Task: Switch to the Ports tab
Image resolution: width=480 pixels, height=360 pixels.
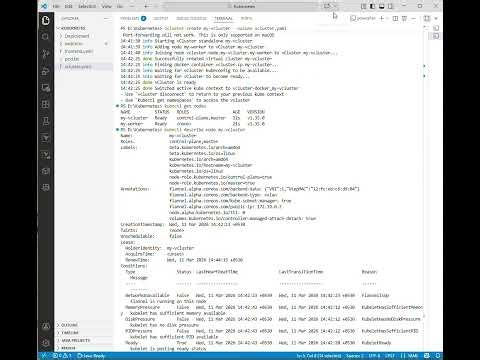Action: (246, 18)
